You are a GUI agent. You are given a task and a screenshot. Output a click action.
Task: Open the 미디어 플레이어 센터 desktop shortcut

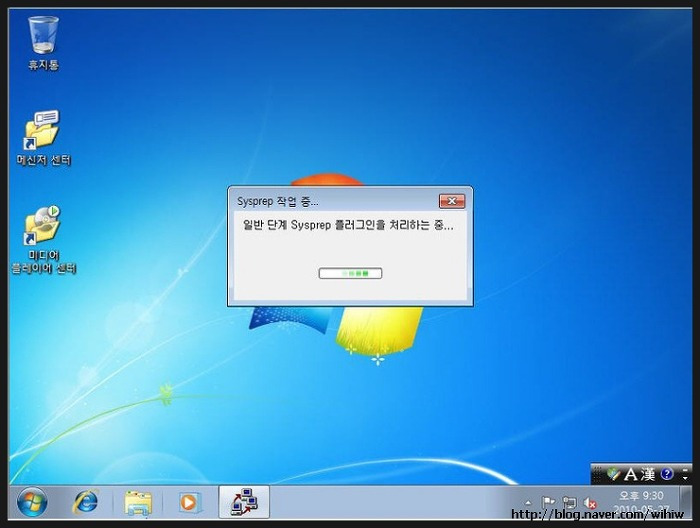click(43, 240)
